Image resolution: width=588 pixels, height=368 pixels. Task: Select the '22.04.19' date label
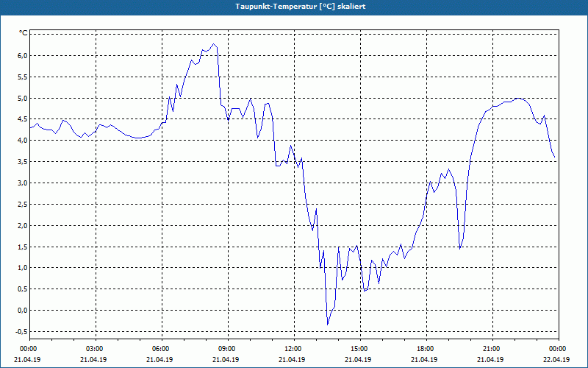(x=556, y=359)
